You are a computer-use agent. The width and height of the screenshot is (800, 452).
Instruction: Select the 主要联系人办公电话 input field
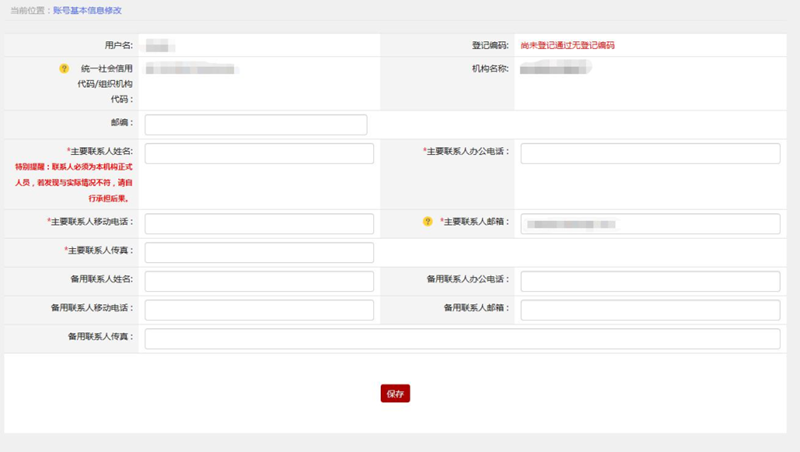pyautogui.click(x=650, y=153)
